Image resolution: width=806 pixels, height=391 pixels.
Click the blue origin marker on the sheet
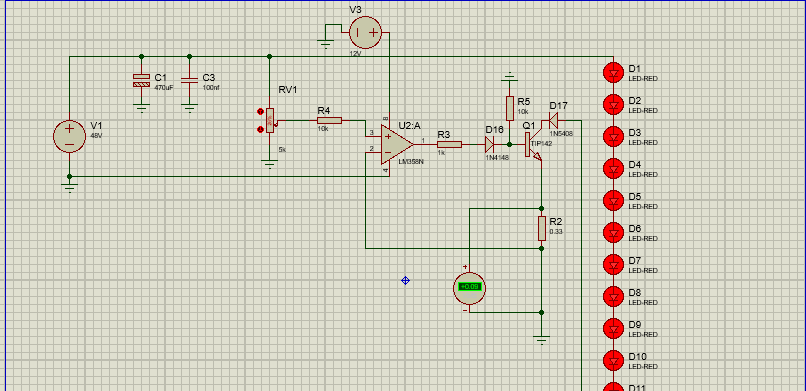(x=405, y=280)
